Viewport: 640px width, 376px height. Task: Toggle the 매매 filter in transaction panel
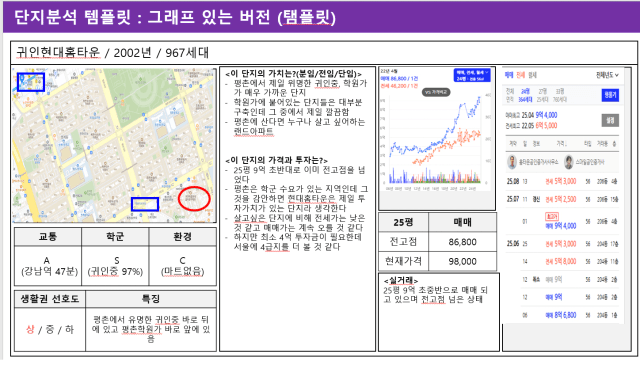point(509,75)
